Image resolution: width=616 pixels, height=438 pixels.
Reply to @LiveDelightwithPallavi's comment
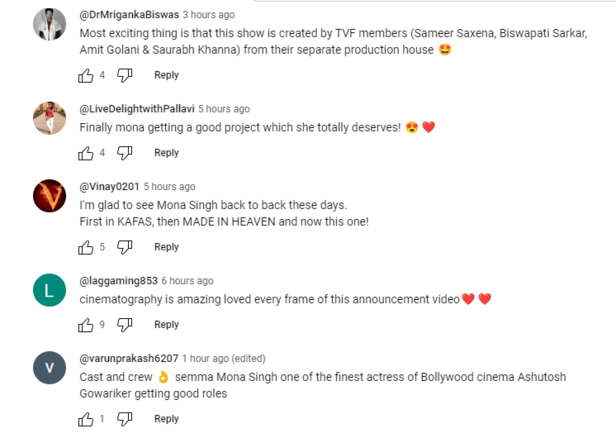point(166,153)
